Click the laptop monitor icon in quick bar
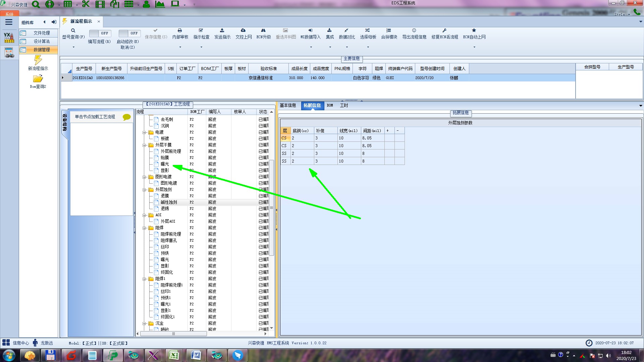This screenshot has width=644, height=362. click(175, 4)
